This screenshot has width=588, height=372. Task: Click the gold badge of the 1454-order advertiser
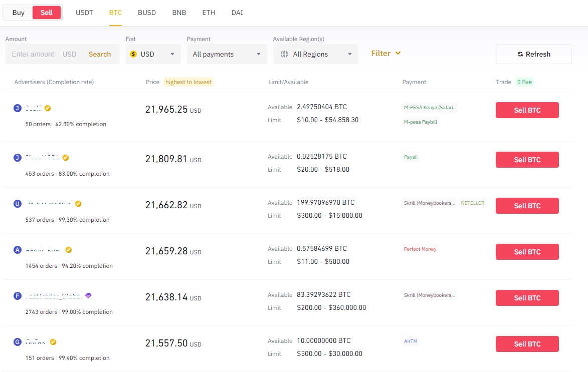pyautogui.click(x=69, y=249)
